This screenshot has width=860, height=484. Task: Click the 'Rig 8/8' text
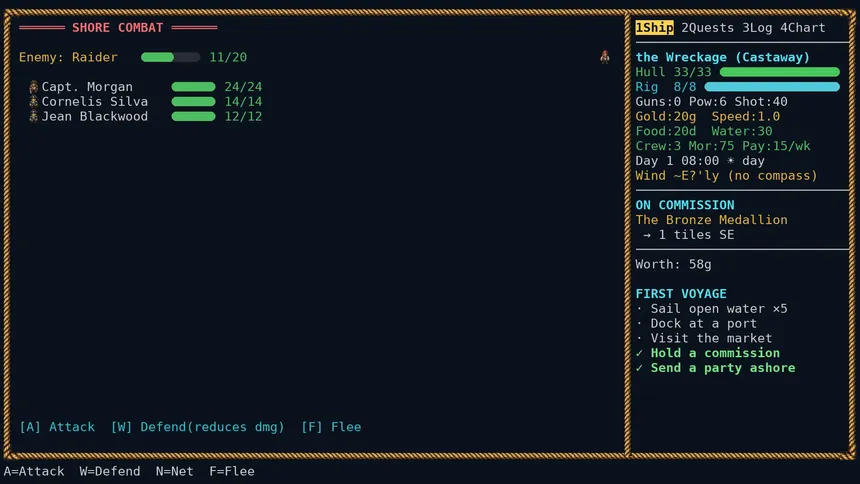(x=666, y=87)
